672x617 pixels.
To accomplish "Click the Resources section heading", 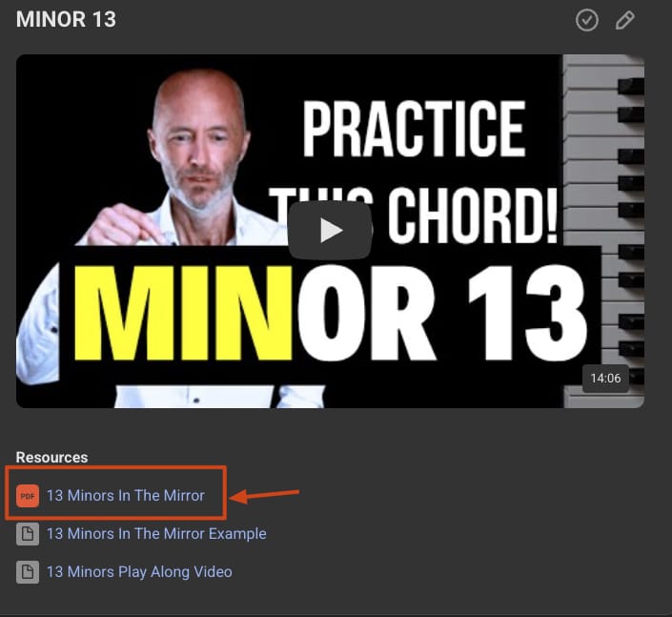I will tap(51, 457).
